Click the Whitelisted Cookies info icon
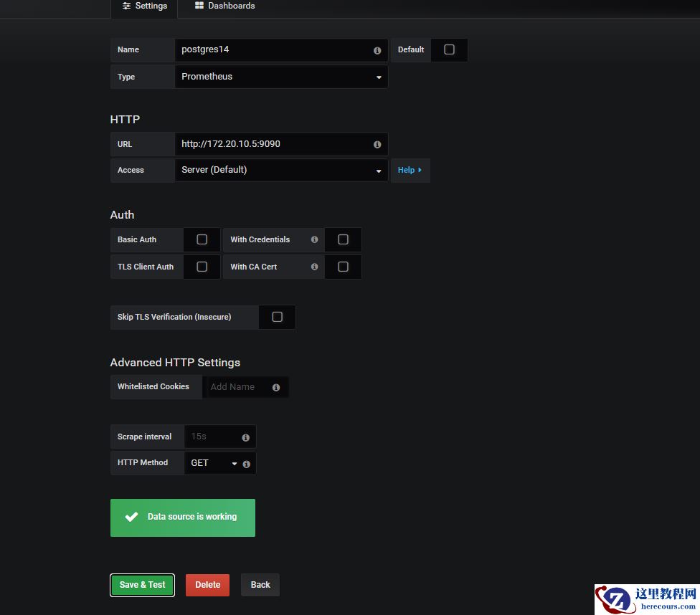This screenshot has width=700, height=615. [x=276, y=387]
